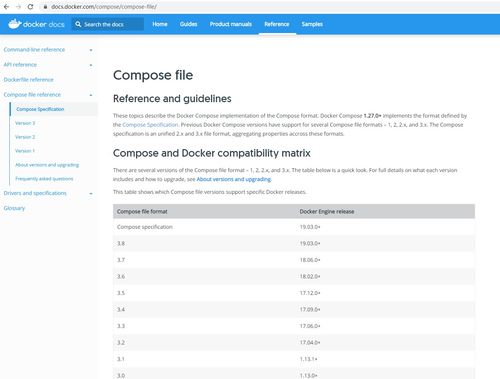Click the 'Compose file format' column header
Viewport: 500px width, 379px height.
pos(142,211)
